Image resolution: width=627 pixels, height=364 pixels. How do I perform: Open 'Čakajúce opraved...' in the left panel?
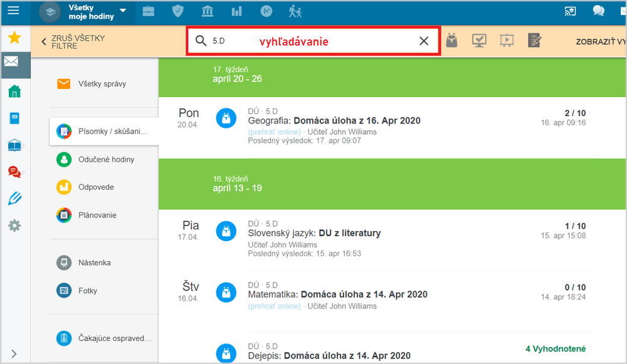tap(104, 338)
